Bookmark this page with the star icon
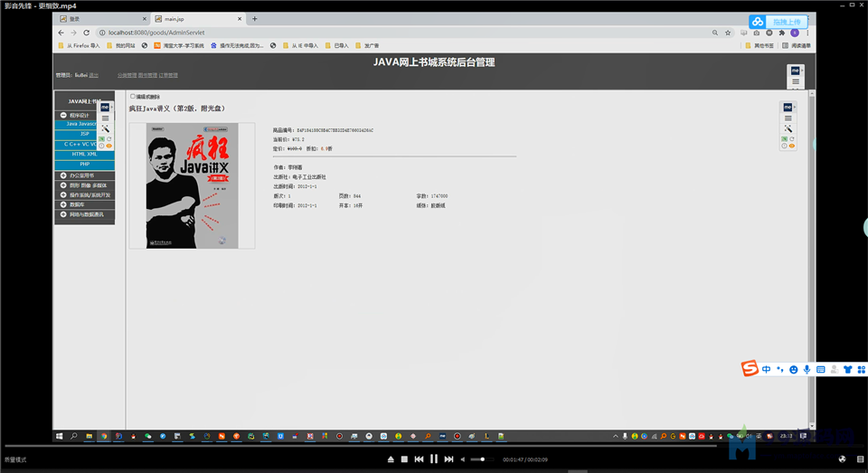 point(728,33)
